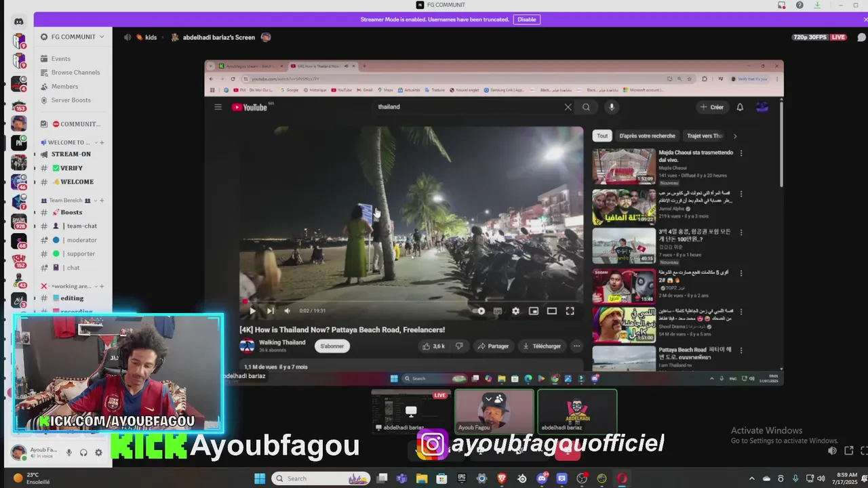Click the Télécharger download button

541,346
